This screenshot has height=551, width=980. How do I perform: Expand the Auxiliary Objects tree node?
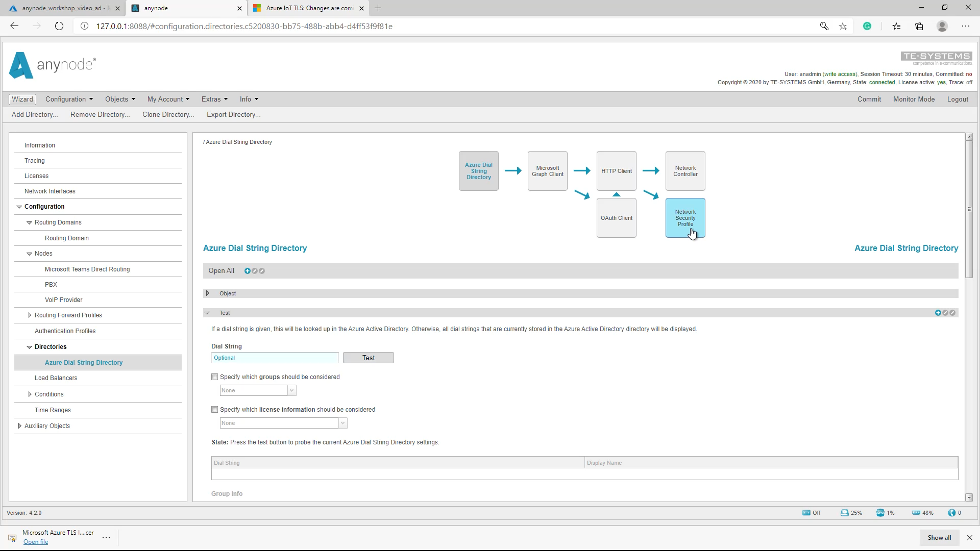coord(19,426)
